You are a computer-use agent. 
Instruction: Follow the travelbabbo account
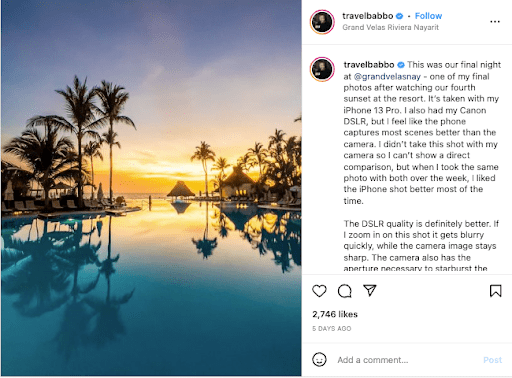(428, 16)
